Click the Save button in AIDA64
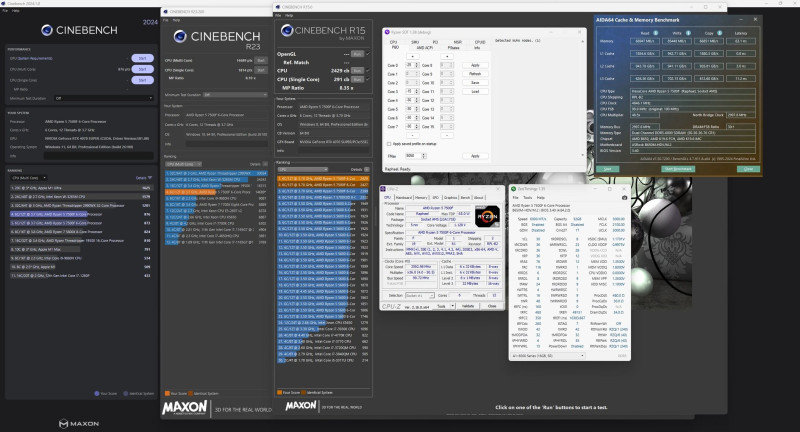The width and height of the screenshot is (800, 432). 607,169
